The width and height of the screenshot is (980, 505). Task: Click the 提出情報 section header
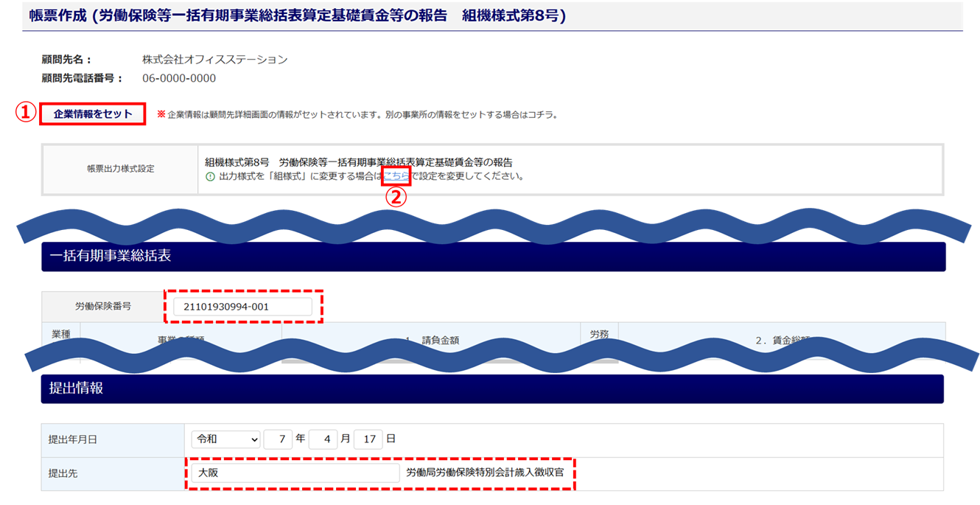pos(492,389)
